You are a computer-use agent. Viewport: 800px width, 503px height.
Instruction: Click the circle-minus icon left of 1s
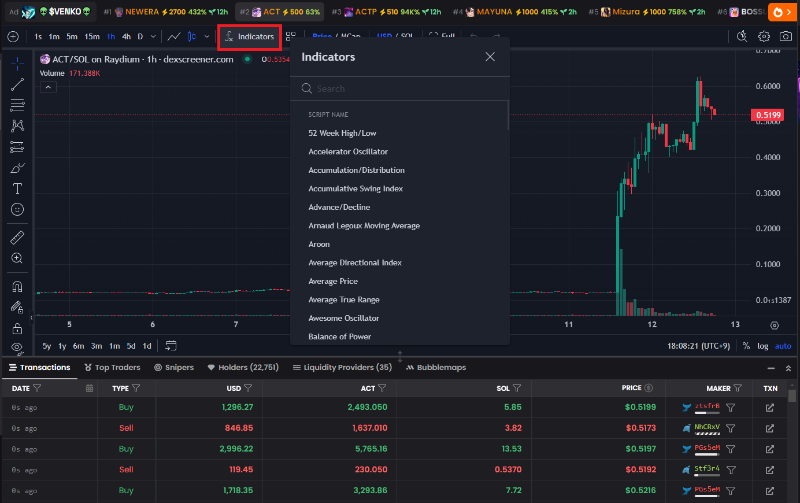pyautogui.click(x=13, y=37)
